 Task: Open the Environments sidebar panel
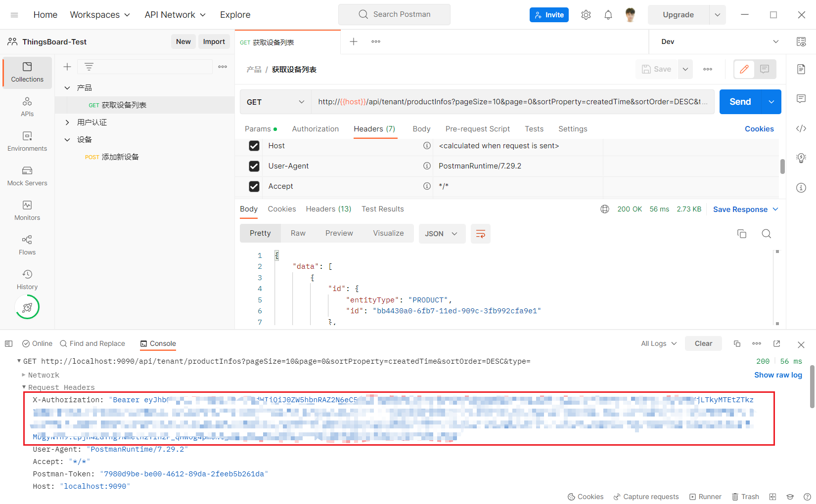coord(27,142)
